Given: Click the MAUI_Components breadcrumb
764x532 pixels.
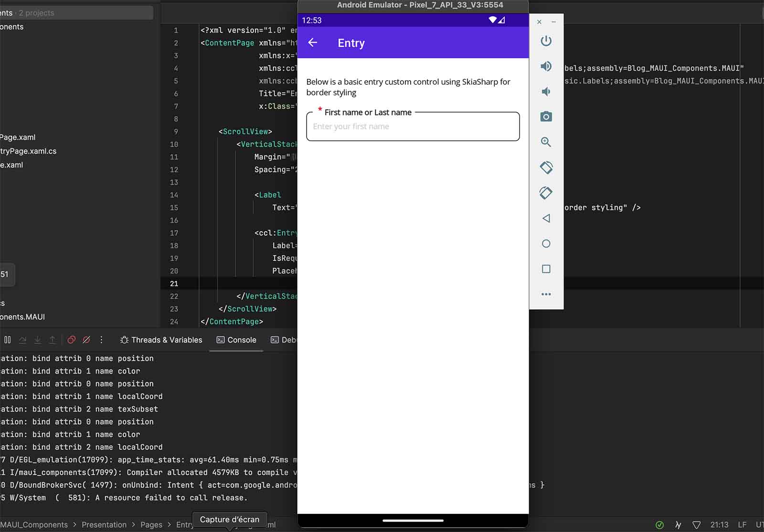Looking at the screenshot, I should (x=34, y=525).
